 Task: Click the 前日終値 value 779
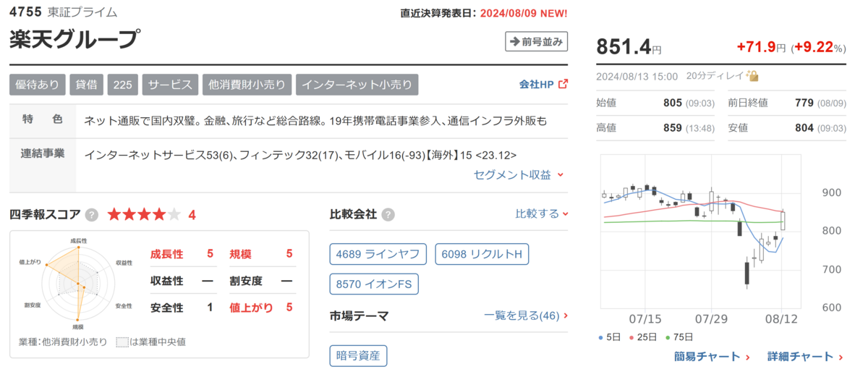click(804, 103)
